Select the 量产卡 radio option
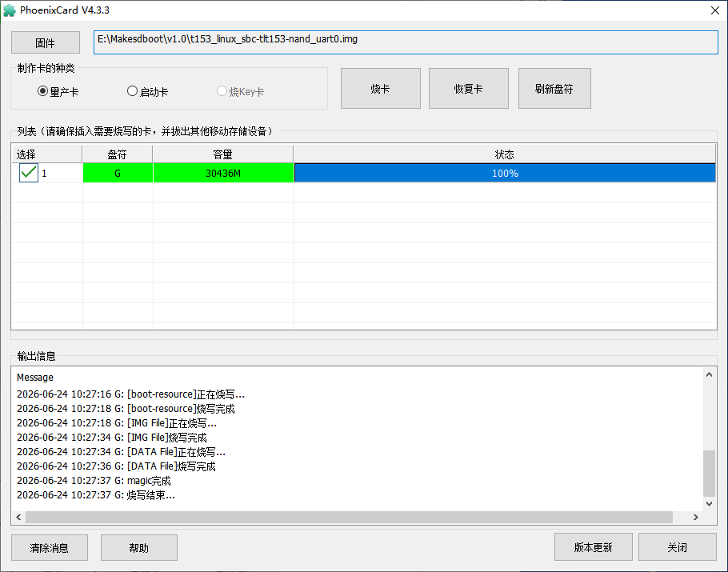This screenshot has width=728, height=572. click(x=58, y=91)
